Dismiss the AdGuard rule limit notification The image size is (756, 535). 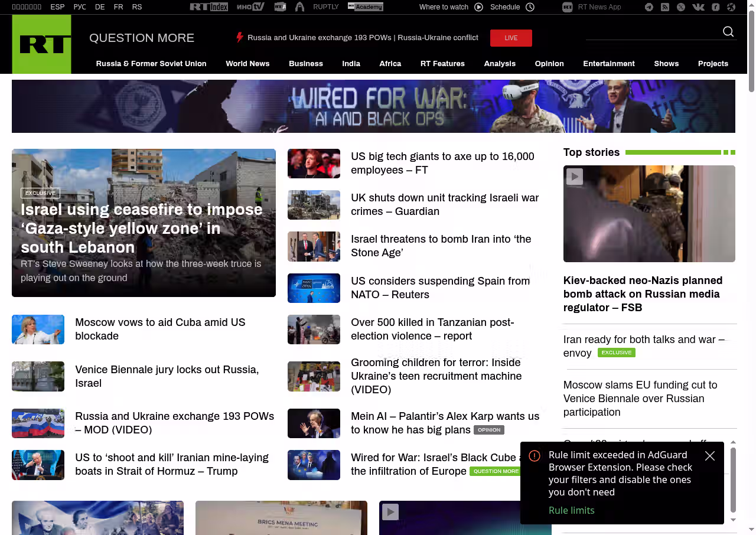pyautogui.click(x=710, y=456)
